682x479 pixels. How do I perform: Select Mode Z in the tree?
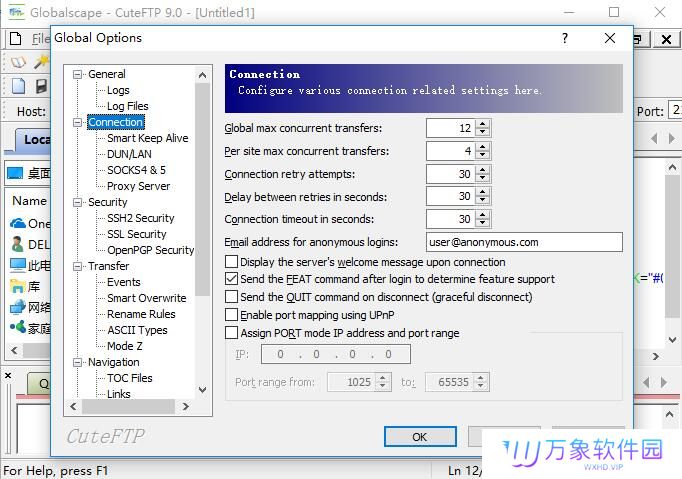(x=124, y=346)
